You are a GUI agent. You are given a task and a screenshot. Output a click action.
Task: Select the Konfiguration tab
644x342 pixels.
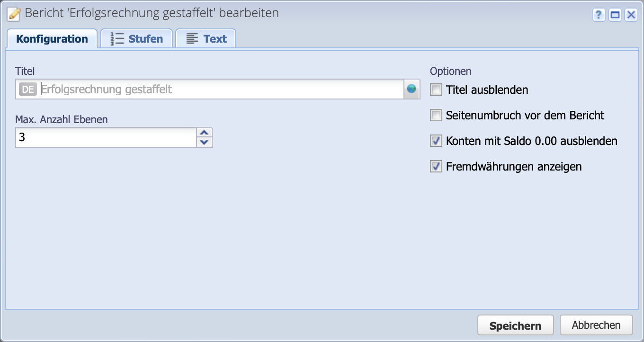pyautogui.click(x=52, y=38)
